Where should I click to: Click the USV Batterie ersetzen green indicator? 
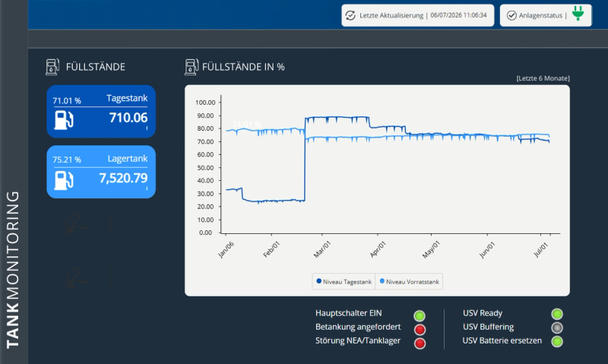point(557,341)
